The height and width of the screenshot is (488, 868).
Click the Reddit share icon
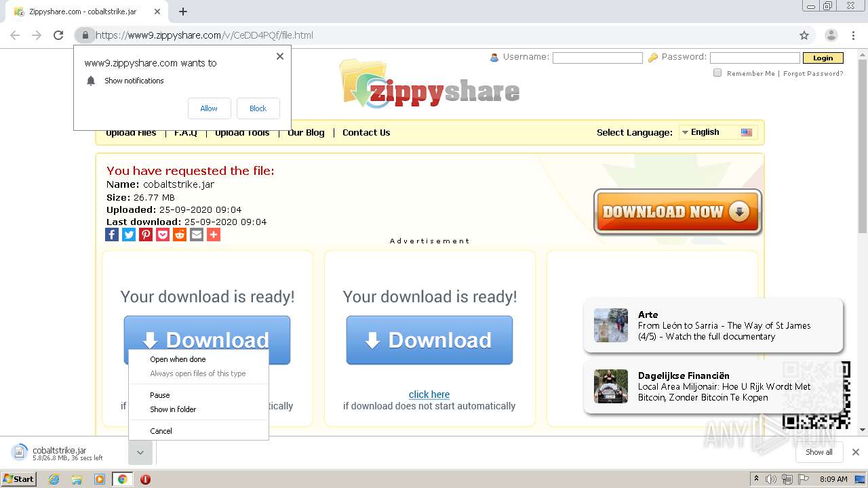click(x=180, y=235)
